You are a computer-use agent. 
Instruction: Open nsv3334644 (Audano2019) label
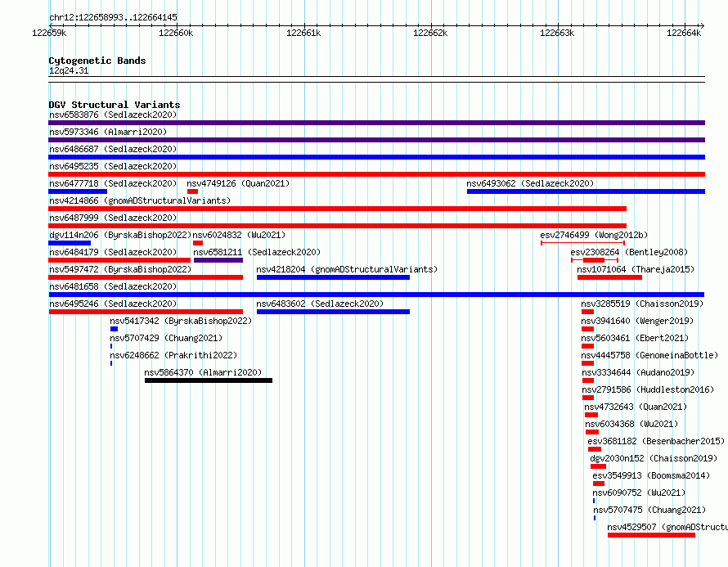click(638, 372)
